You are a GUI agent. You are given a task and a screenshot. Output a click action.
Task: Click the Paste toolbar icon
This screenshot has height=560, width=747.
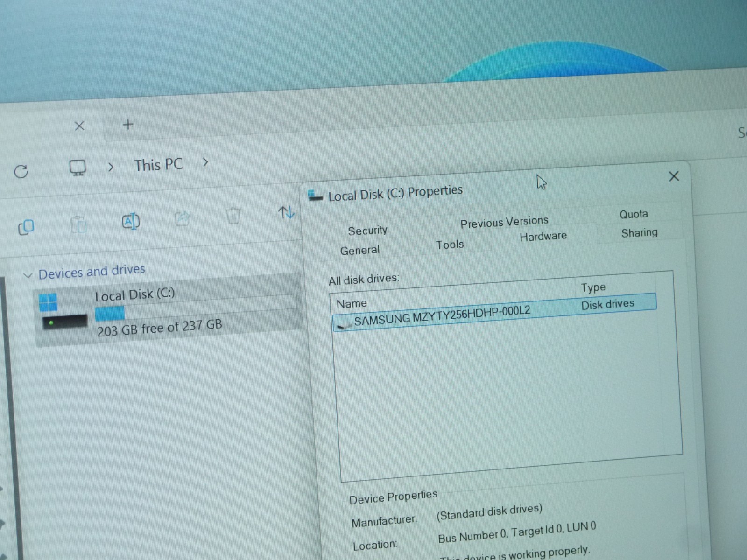coord(78,224)
